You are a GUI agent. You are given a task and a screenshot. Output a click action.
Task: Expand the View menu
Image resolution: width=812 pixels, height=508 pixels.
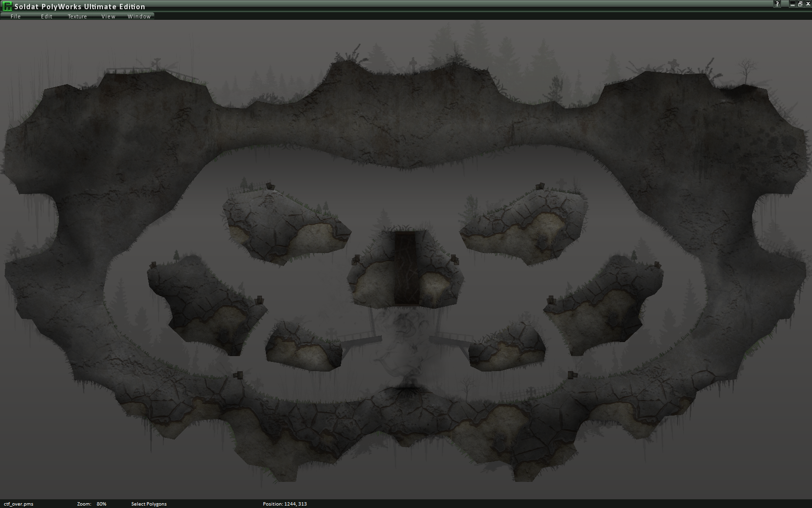[x=108, y=16]
